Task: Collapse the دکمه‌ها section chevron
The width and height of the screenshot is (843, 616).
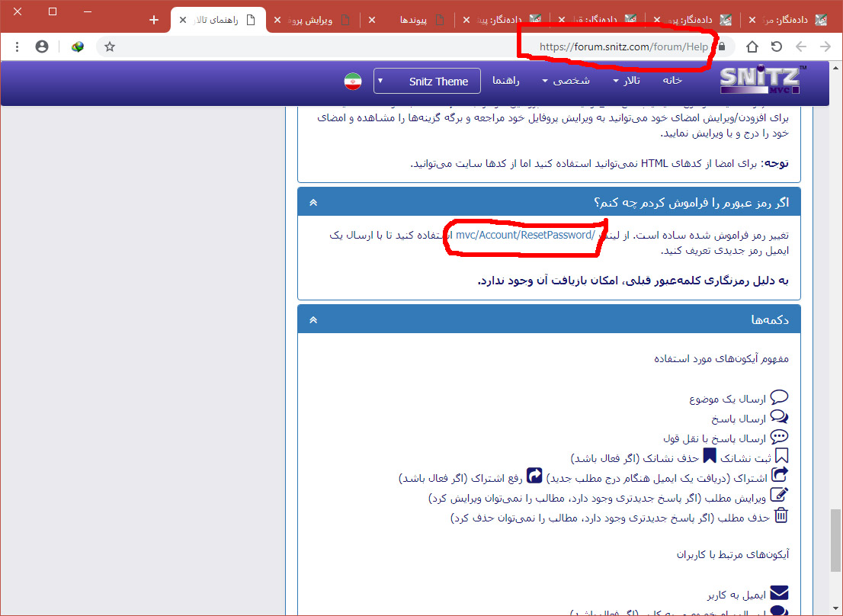Action: pos(313,320)
